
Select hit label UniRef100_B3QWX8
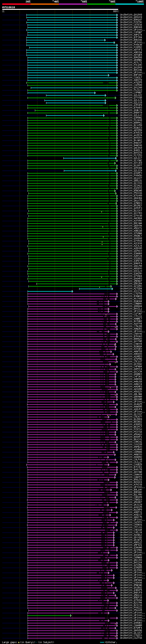point(131,296)
